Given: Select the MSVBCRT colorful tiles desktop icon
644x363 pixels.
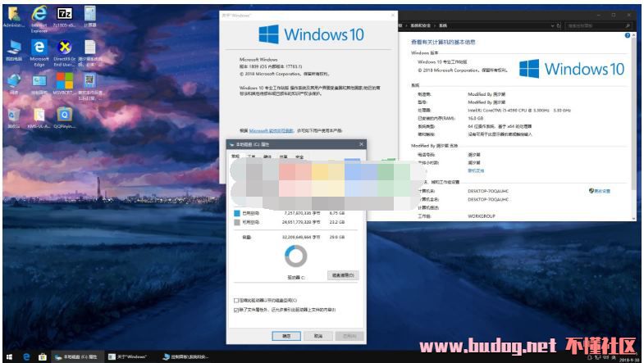Looking at the screenshot, I should pyautogui.click(x=64, y=82).
